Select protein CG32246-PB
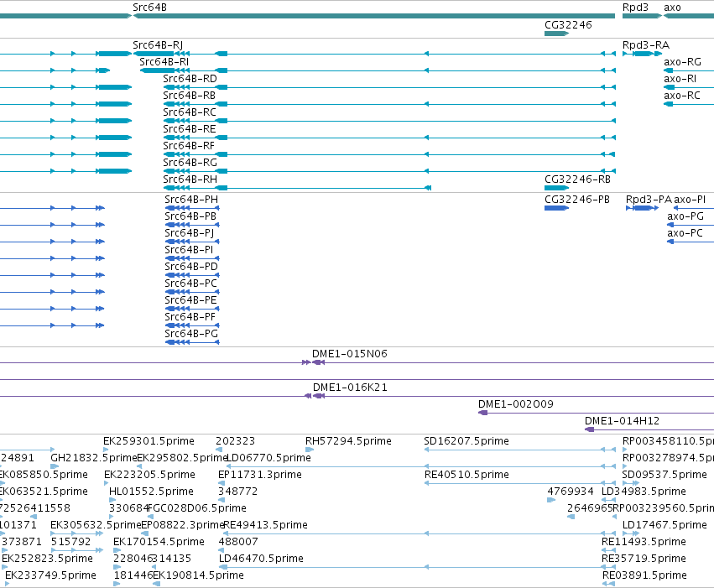Viewport: 714px width, 588px height. pos(577,200)
